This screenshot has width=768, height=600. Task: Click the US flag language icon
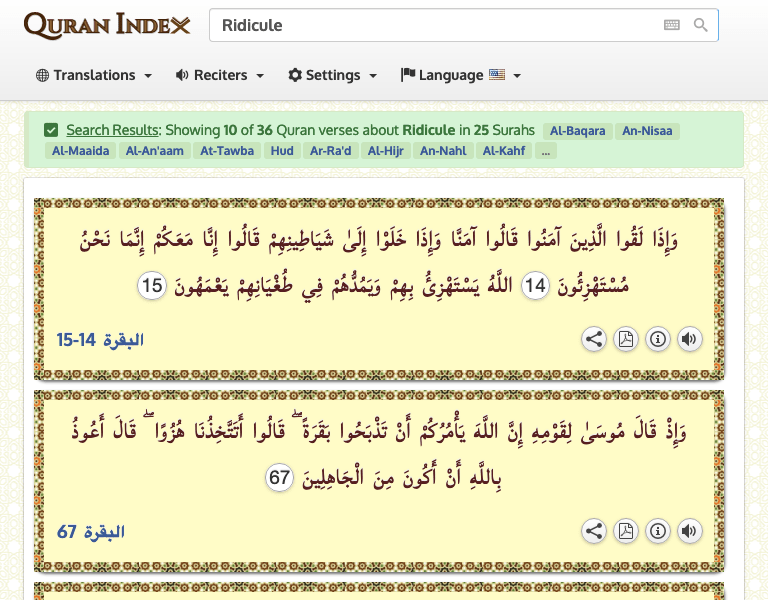497,74
